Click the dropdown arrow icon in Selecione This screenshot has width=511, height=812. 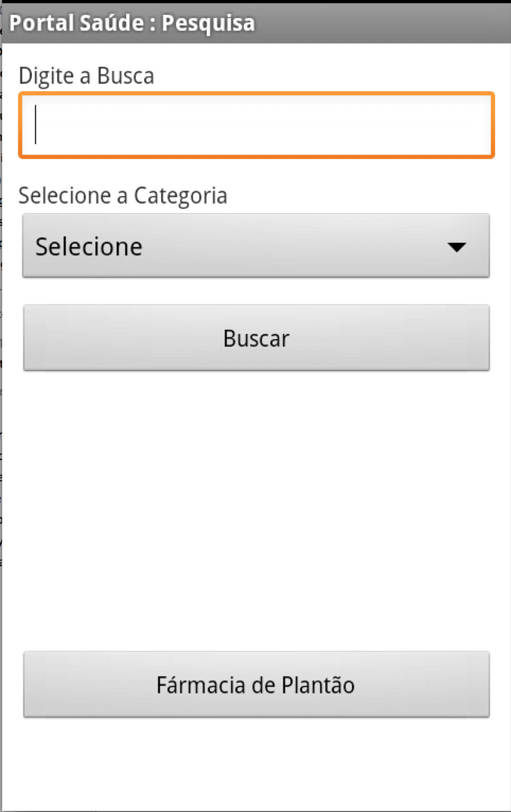coord(456,246)
